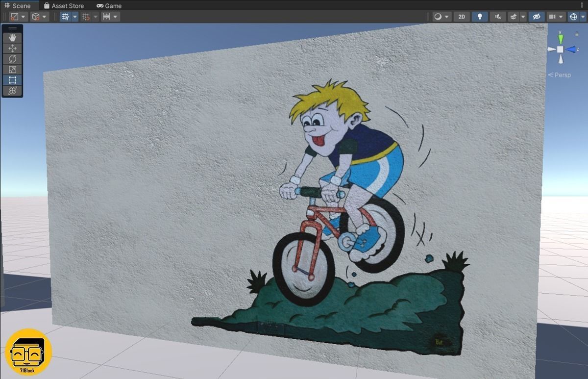The width and height of the screenshot is (588, 379).
Task: Open the increment snapping dropdown arrow
Action: (116, 17)
